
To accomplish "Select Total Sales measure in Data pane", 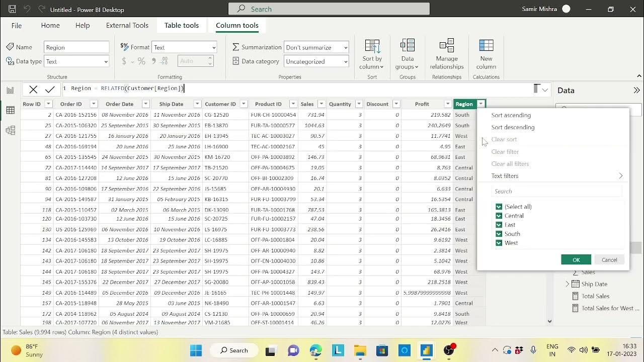I will [x=596, y=296].
